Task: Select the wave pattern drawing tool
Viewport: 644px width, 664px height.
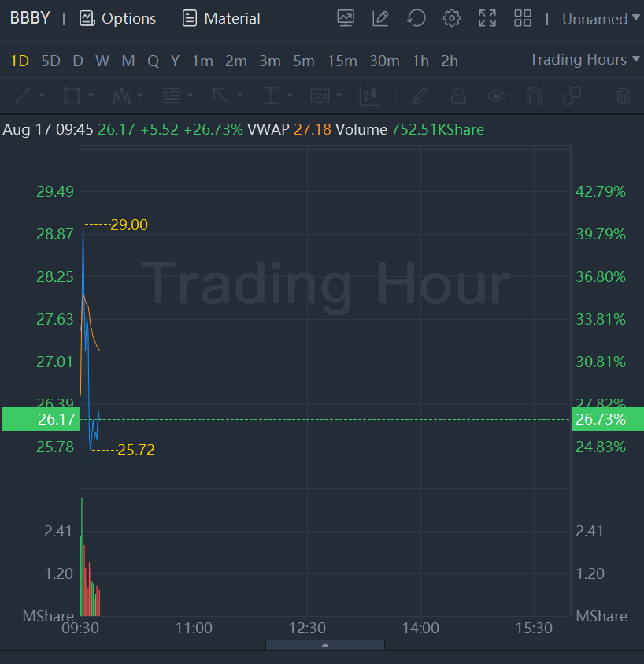Action: pos(121,96)
